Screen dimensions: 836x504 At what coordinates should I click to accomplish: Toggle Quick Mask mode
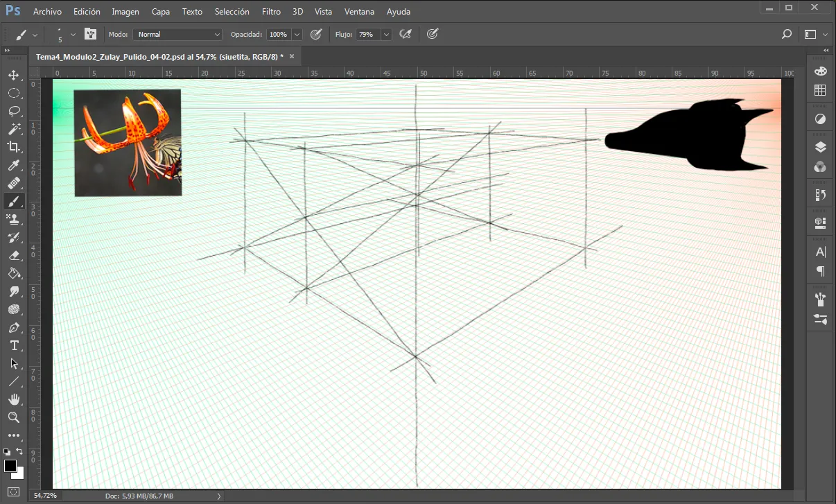click(13, 492)
